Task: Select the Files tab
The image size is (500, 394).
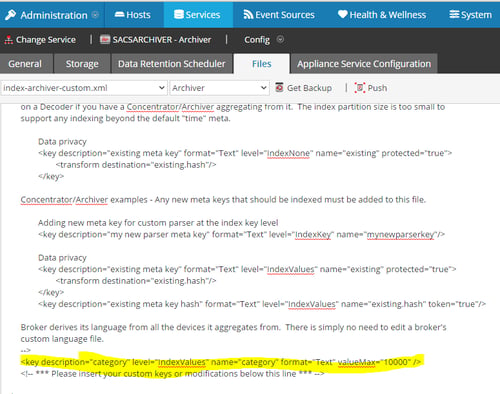Action: [262, 64]
